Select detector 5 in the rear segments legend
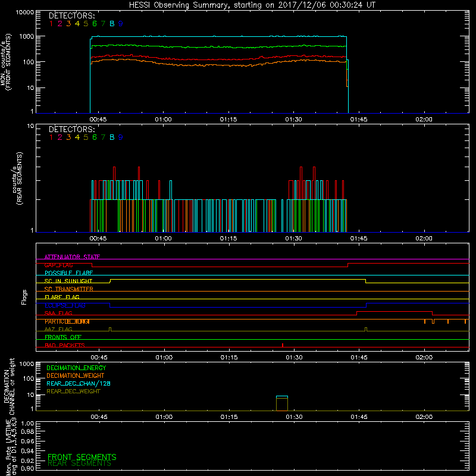The height and width of the screenshot is (476, 476). (86, 137)
